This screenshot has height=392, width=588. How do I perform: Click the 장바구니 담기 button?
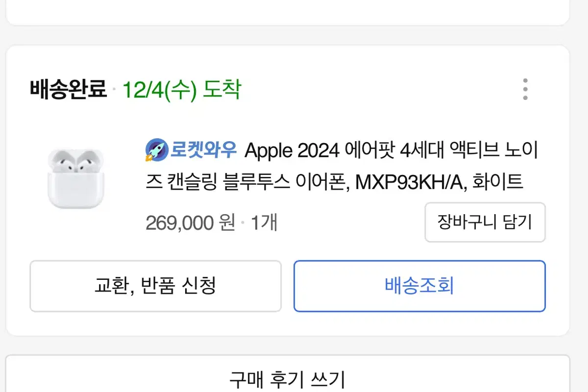pyautogui.click(x=485, y=222)
